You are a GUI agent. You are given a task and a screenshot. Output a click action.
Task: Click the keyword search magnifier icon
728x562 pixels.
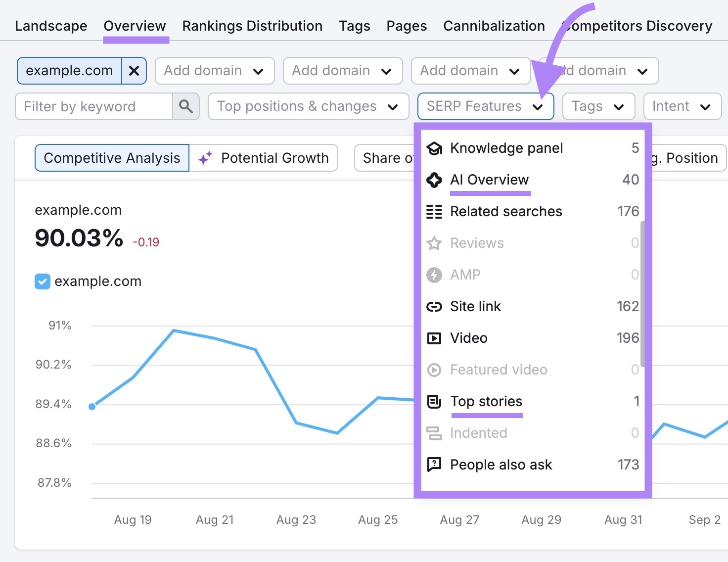click(186, 106)
